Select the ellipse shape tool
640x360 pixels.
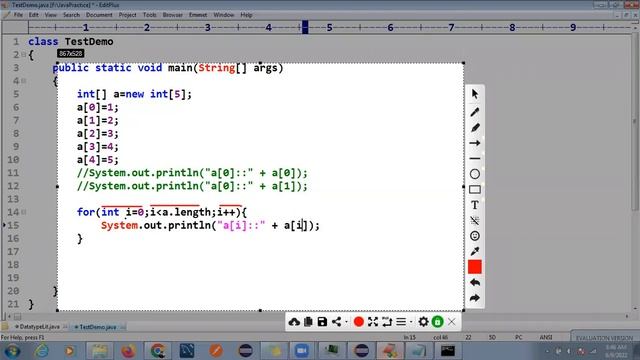(x=475, y=174)
